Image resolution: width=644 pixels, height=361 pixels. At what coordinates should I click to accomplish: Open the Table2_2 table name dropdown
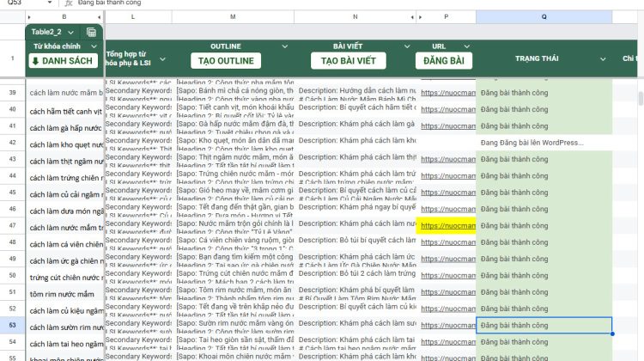click(x=70, y=32)
